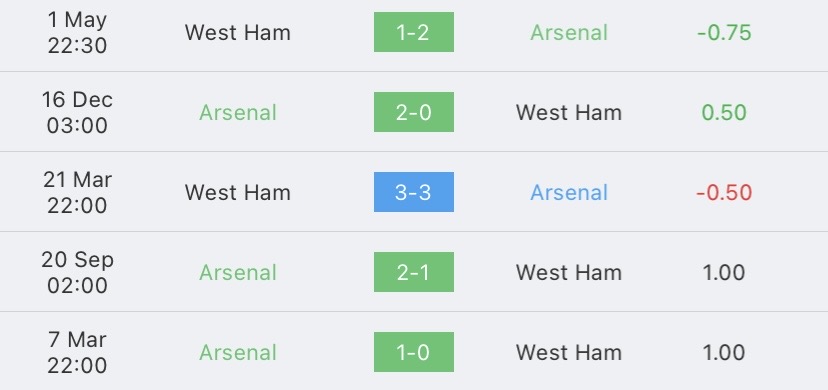Image resolution: width=828 pixels, height=390 pixels.
Task: Select the 1.00 handicap on 20 Sep row
Action: 724,273
